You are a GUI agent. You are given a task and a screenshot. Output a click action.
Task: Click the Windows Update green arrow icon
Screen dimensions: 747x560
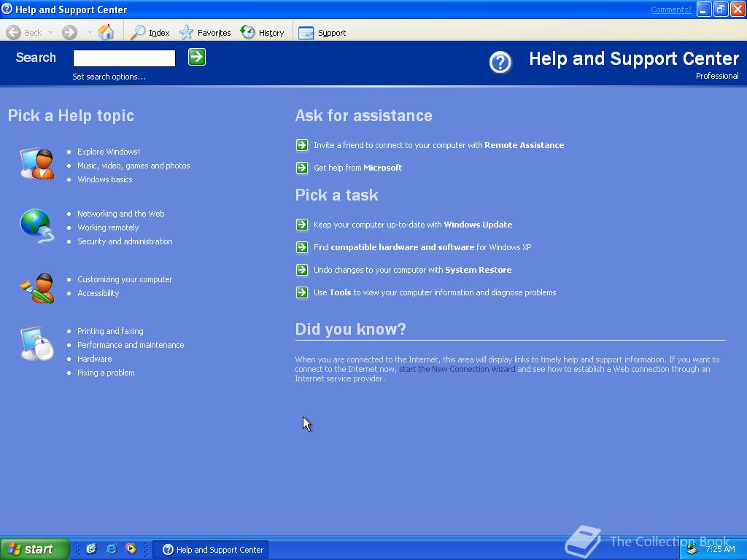pos(302,225)
